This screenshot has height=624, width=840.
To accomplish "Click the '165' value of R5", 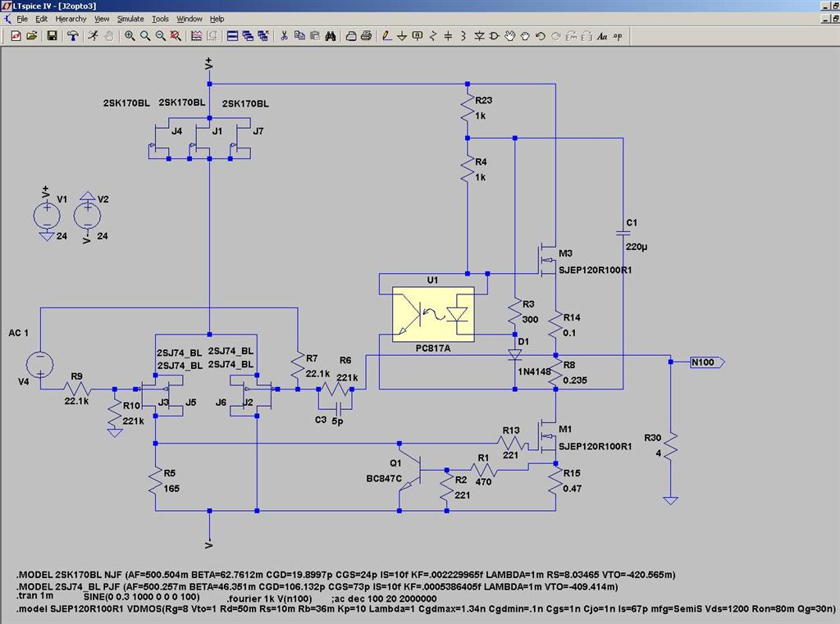I will point(171,489).
